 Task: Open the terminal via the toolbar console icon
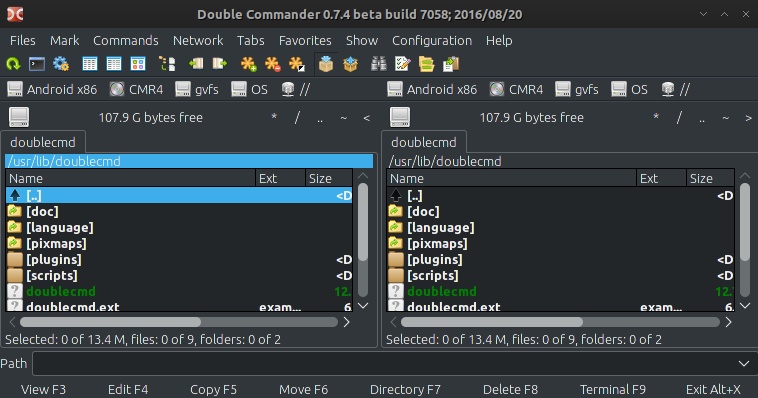click(37, 64)
